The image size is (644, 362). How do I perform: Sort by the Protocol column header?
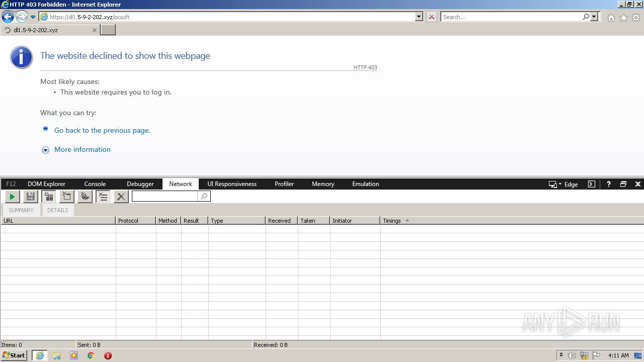(x=136, y=221)
